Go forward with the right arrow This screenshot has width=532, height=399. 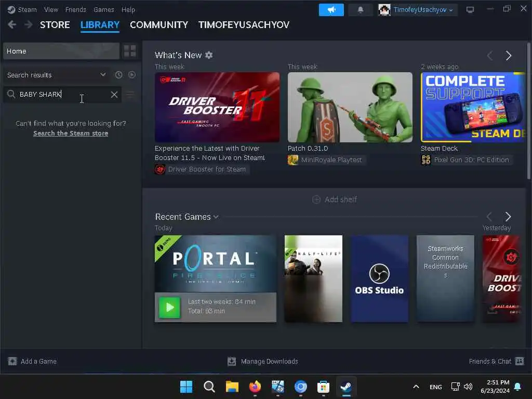click(29, 24)
